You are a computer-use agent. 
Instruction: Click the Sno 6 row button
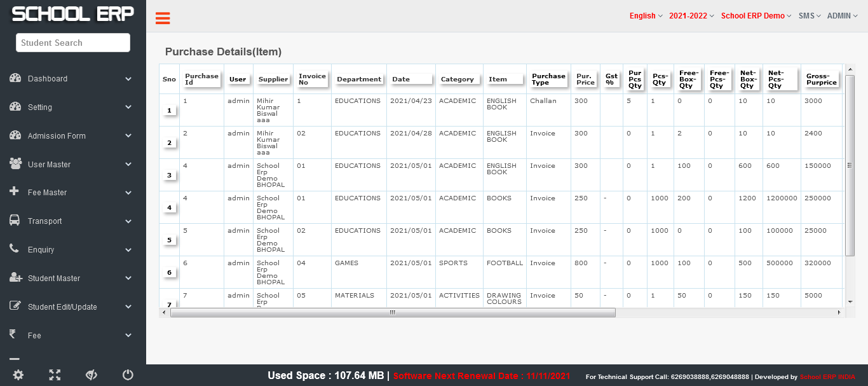pos(169,273)
